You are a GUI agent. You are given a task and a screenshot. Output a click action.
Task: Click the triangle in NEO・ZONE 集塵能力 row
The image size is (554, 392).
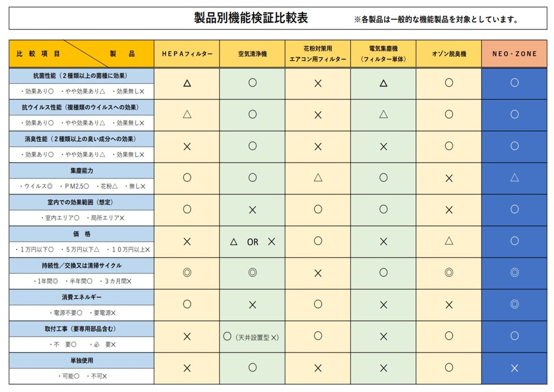[514, 178]
